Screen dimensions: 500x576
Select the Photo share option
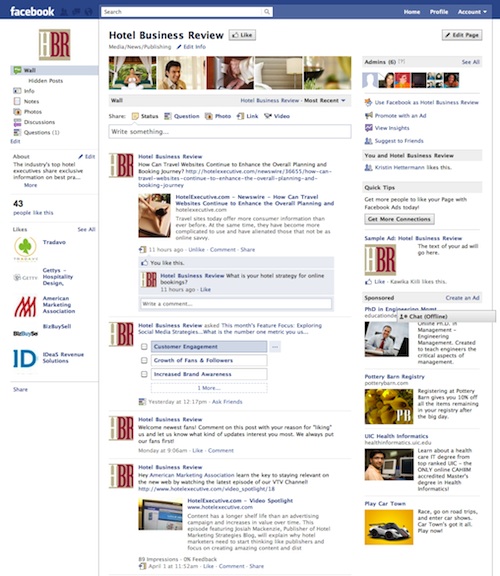[x=218, y=116]
